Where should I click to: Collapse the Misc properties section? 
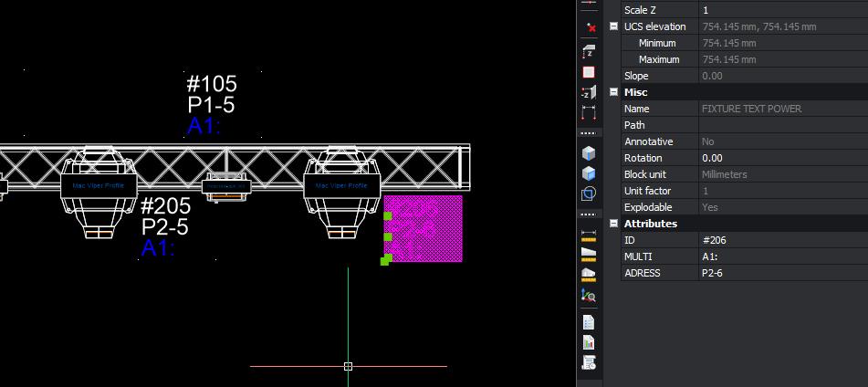coord(614,92)
